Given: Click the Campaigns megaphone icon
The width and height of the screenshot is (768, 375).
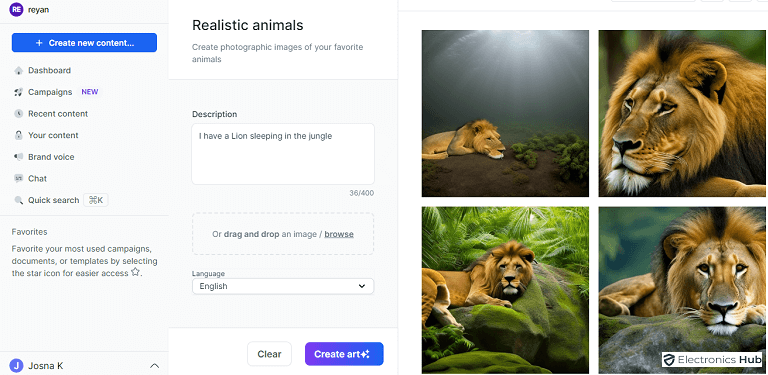Looking at the screenshot, I should (x=19, y=92).
